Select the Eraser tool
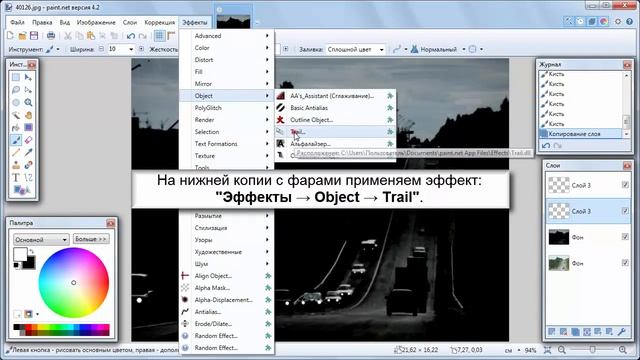The image size is (640, 360). [x=28, y=140]
